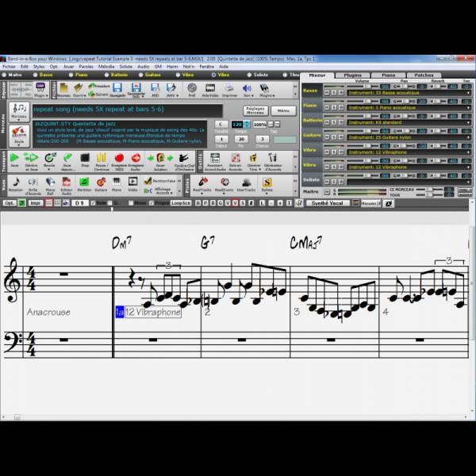Toggle the Mono checkbox in notation toolbar
This screenshot has width=476, height=476.
(x=131, y=203)
